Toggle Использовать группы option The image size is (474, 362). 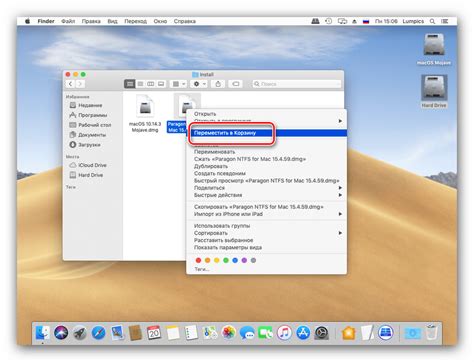(266, 226)
